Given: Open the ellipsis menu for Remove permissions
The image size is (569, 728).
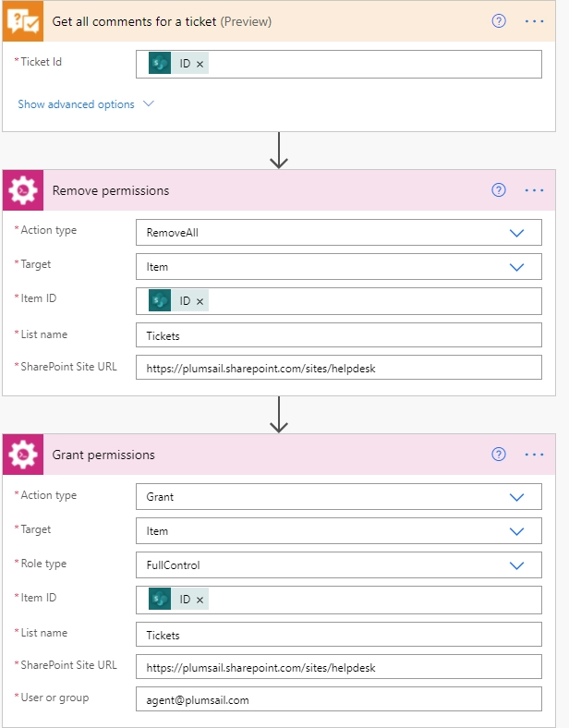Looking at the screenshot, I should tap(534, 190).
